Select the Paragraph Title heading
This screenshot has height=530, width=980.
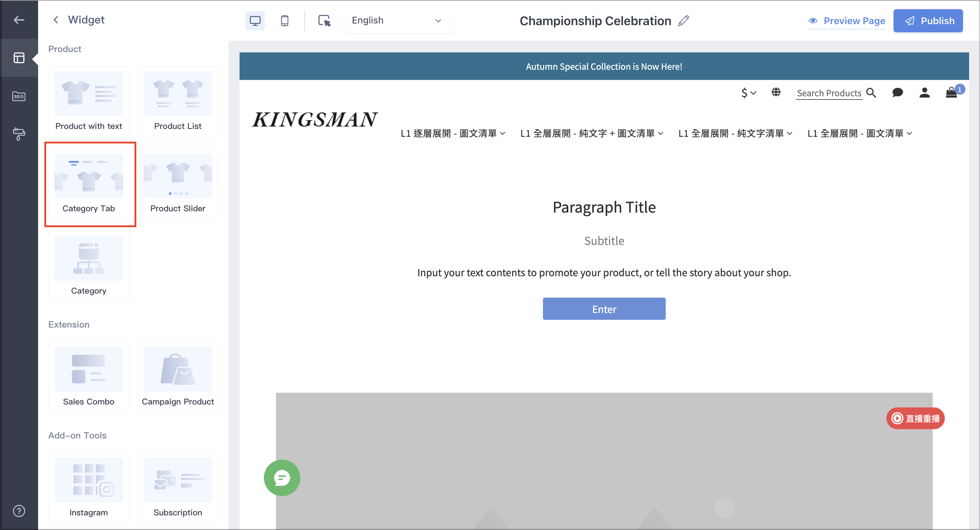coord(604,207)
